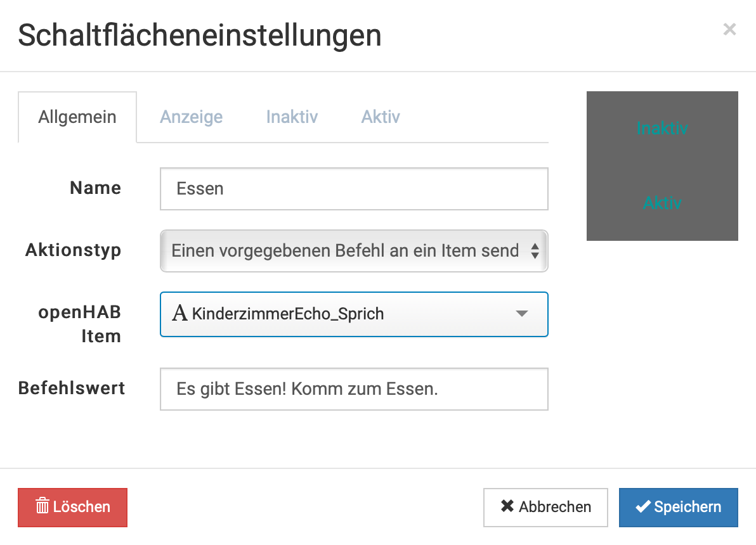This screenshot has width=756, height=545.
Task: Click Inaktiv text in gray preview tile
Action: point(662,128)
